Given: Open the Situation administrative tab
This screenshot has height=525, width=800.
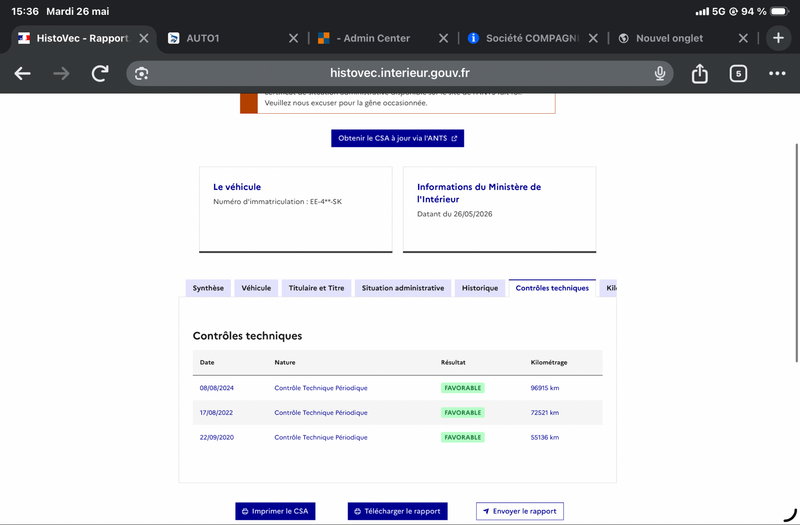Looking at the screenshot, I should pos(403,288).
